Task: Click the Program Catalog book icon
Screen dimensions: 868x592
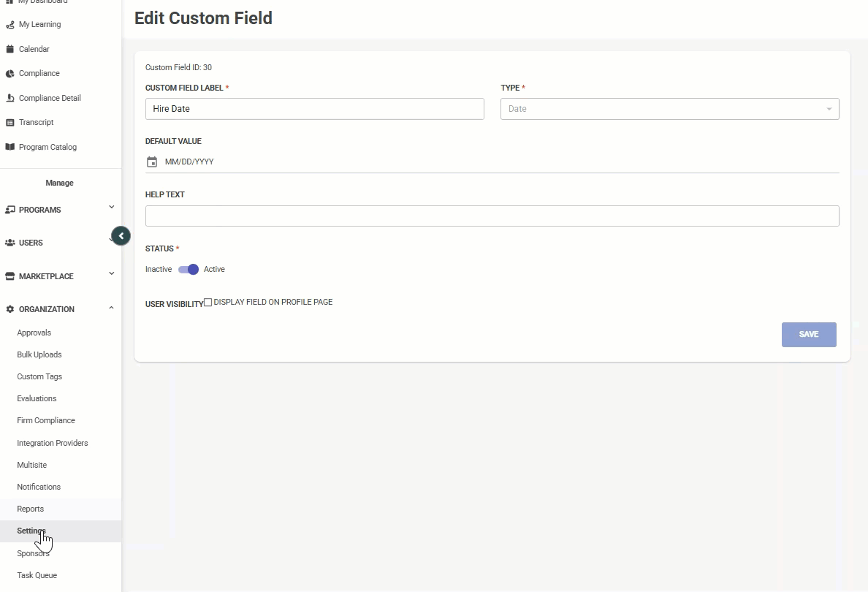Action: point(10,147)
